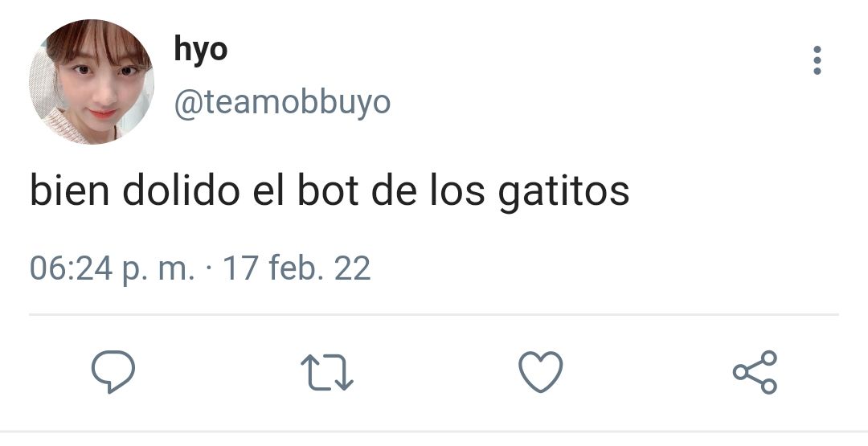Click the word "dolido" in the tweet
868x446 pixels.
pyautogui.click(x=181, y=190)
